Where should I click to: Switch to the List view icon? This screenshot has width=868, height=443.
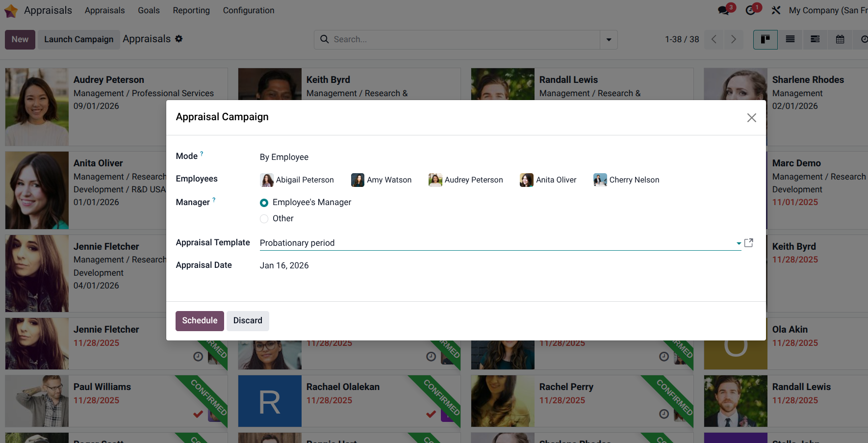click(x=790, y=39)
